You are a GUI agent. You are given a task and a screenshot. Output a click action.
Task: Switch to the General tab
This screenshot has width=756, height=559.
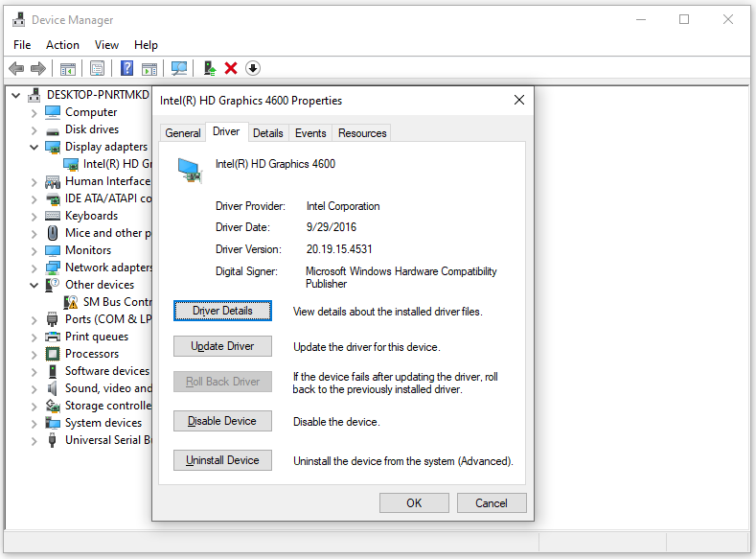point(183,133)
